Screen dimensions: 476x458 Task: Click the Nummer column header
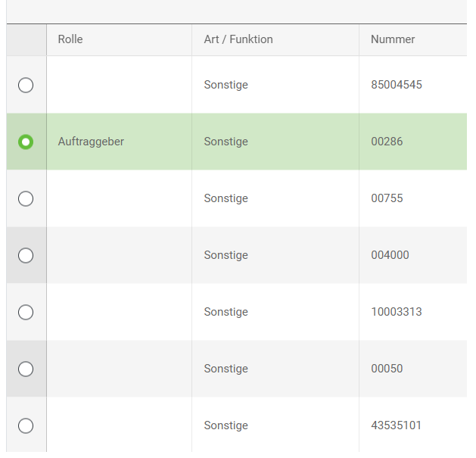393,39
